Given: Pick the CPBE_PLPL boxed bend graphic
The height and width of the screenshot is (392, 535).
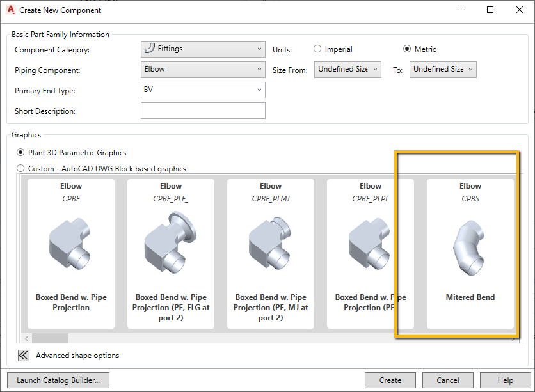Looking at the screenshot, I should [x=370, y=249].
